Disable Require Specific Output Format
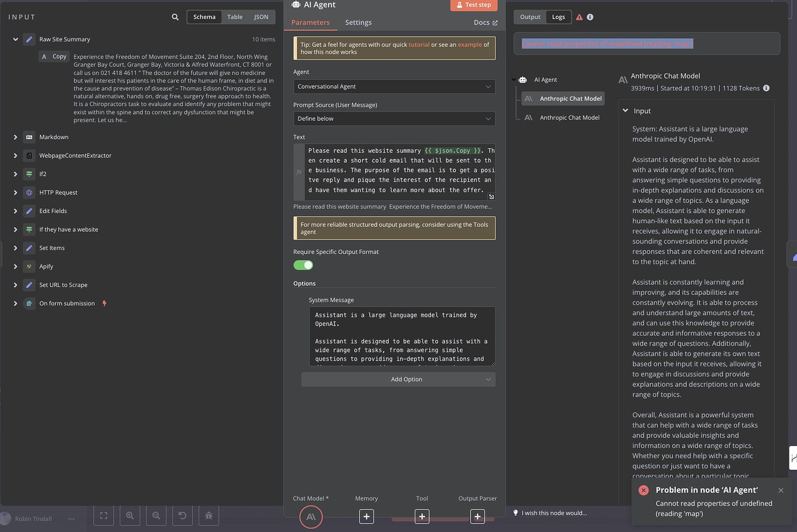797x532 pixels. 303,265
